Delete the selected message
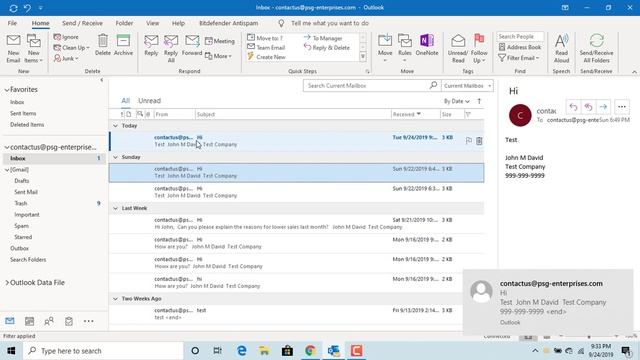 click(x=103, y=45)
